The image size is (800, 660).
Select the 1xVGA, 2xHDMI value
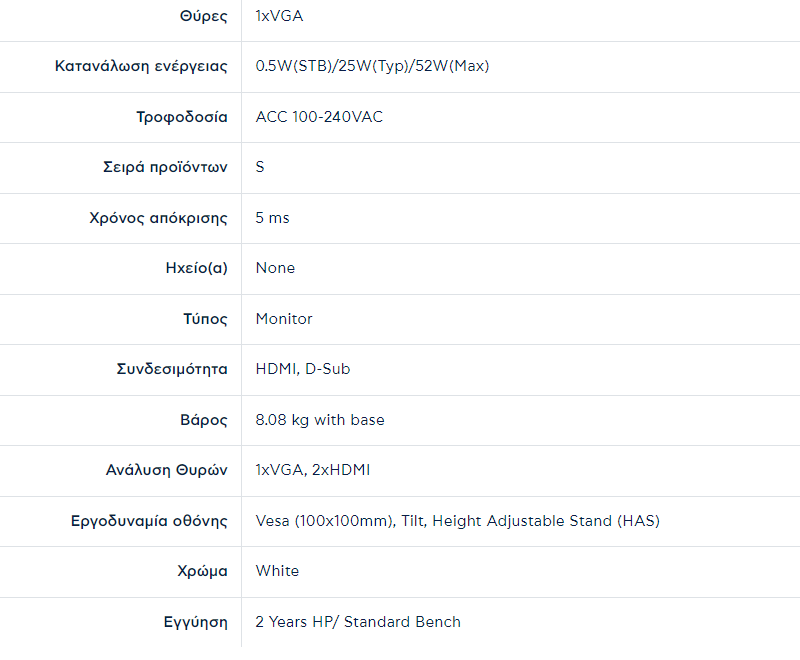point(313,470)
